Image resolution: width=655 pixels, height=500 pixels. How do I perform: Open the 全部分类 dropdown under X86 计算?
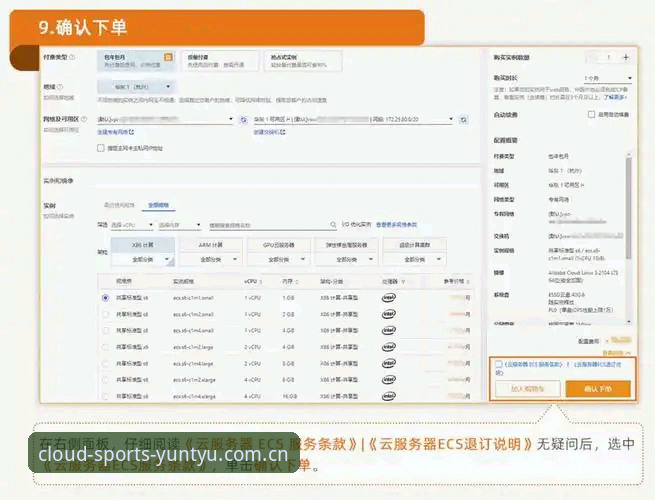click(143, 259)
